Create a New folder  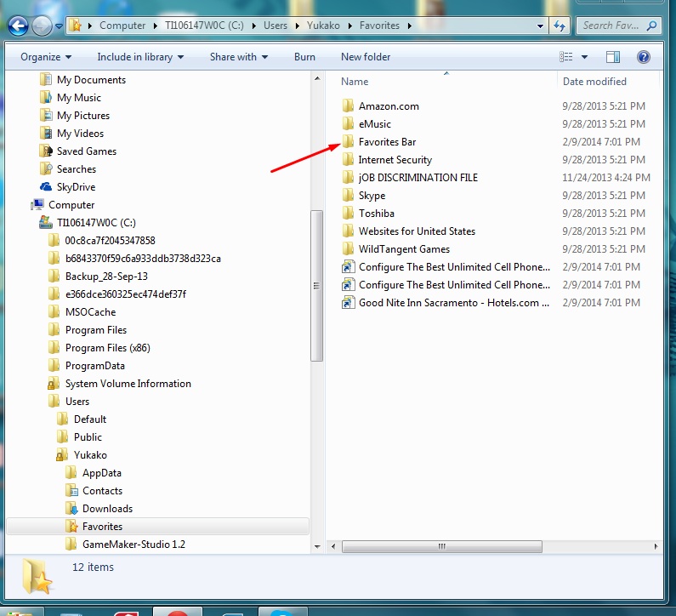coord(366,57)
